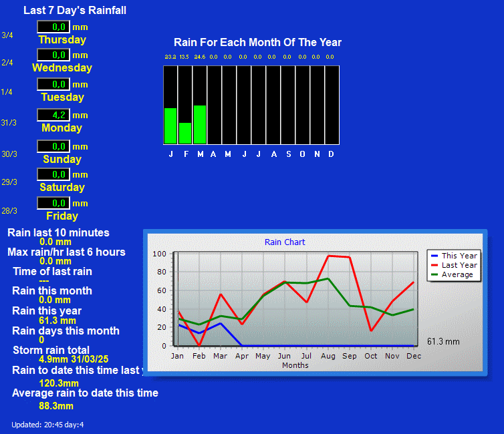Select the green February rain bar
This screenshot has height=434, width=504.
click(x=185, y=133)
